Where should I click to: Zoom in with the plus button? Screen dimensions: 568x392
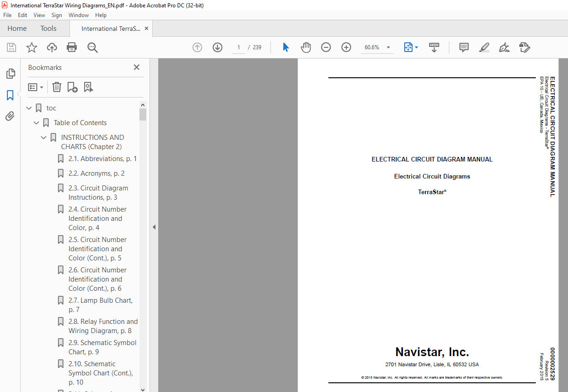tap(346, 47)
